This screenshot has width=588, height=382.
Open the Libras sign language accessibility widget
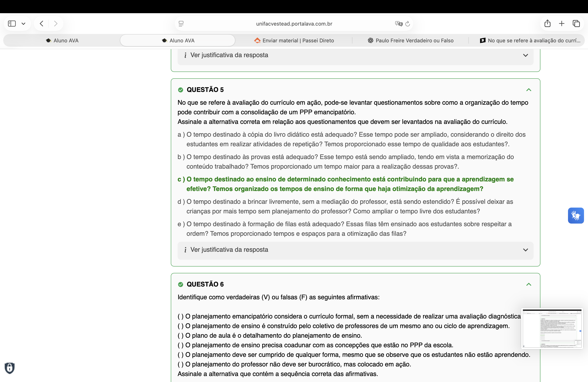pyautogui.click(x=576, y=215)
